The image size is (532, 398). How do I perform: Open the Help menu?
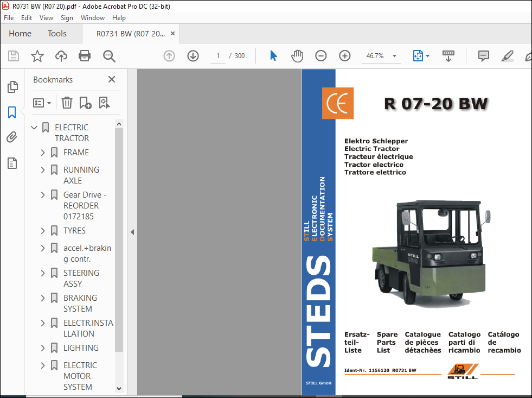pos(119,18)
